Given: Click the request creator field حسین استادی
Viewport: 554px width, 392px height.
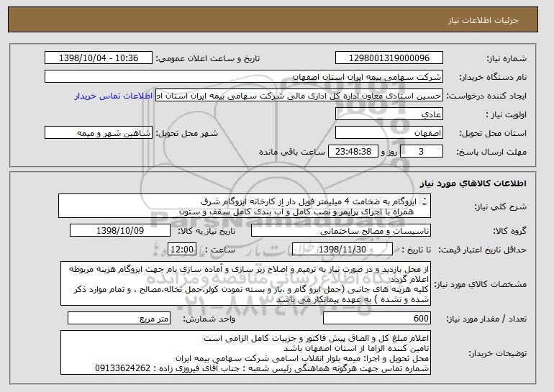Looking at the screenshot, I should [299, 96].
